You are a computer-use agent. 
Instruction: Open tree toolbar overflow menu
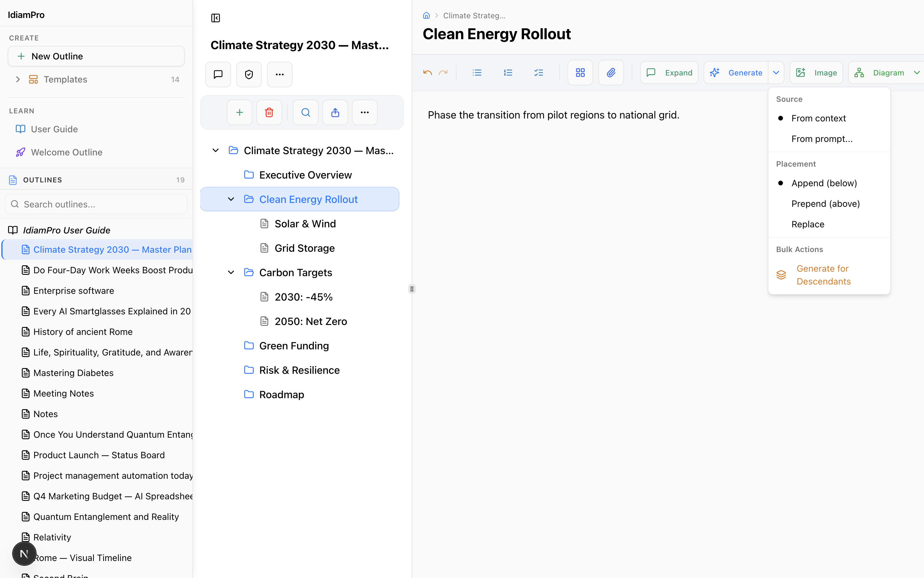click(x=365, y=112)
